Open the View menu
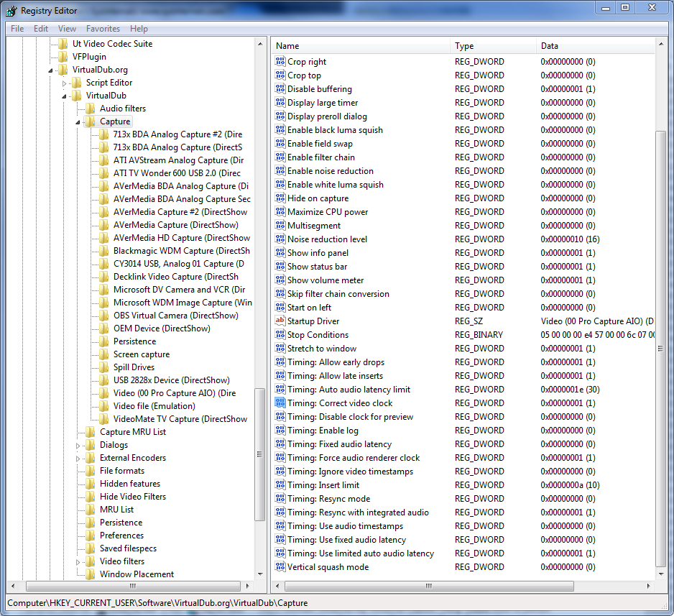This screenshot has height=616, width=674. click(x=67, y=28)
